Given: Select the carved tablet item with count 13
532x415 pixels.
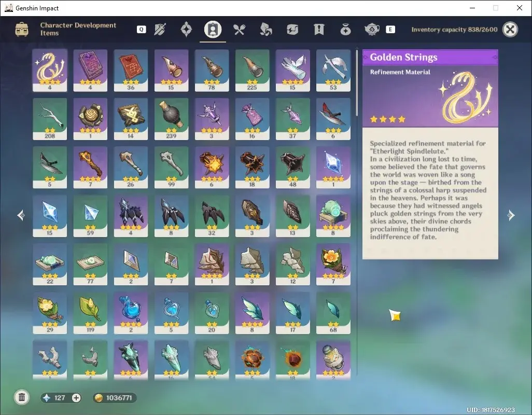Looking at the screenshot, I should pos(293,216).
